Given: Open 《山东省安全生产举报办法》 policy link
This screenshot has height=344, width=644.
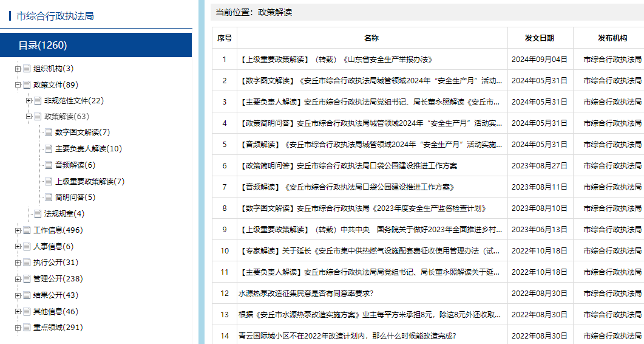Looking at the screenshot, I should pyautogui.click(x=336, y=60).
